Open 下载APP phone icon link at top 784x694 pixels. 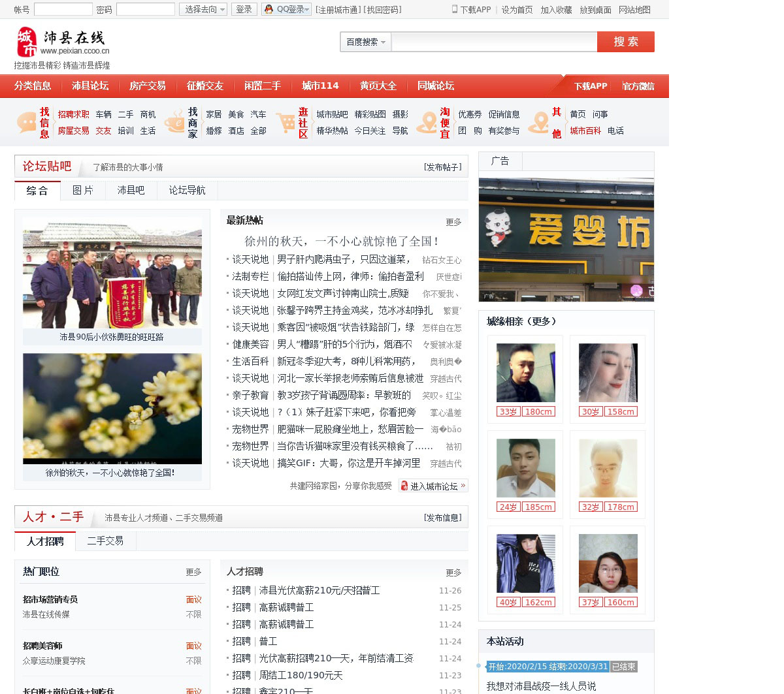pos(471,10)
